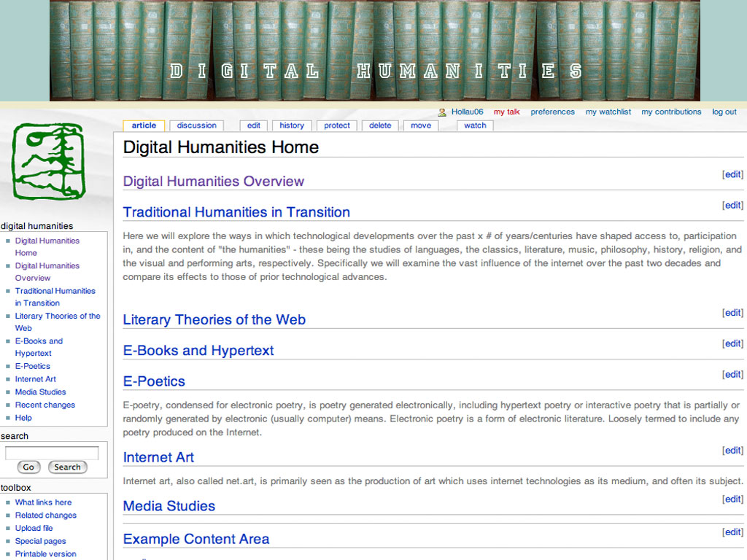
Task: Open the delete tab
Action: point(379,125)
